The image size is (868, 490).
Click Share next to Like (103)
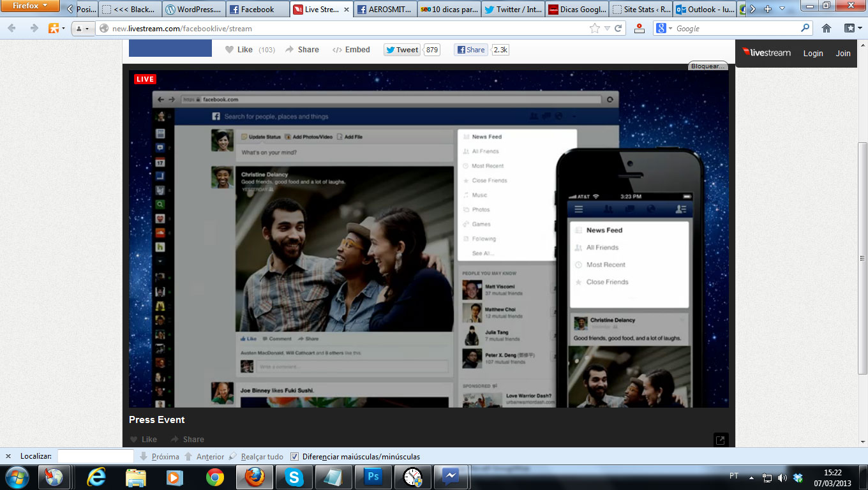click(x=302, y=50)
